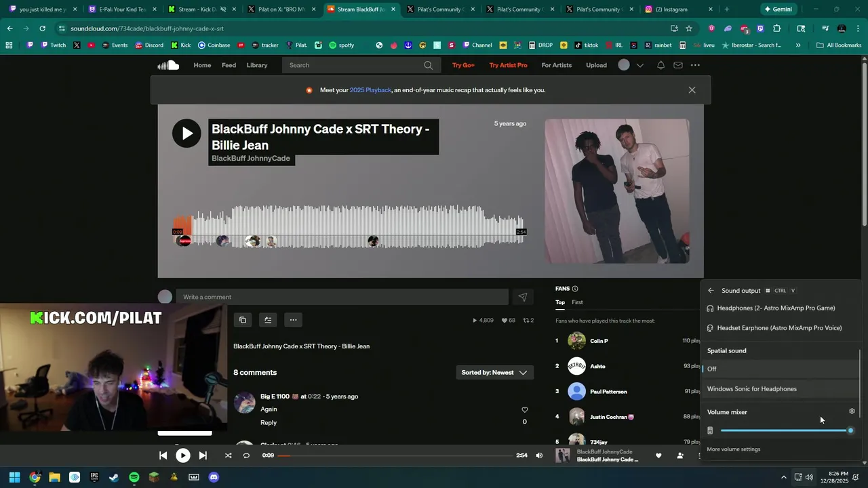Select Headphones (2- Astro MixAmp Pro Game)

pos(780,308)
